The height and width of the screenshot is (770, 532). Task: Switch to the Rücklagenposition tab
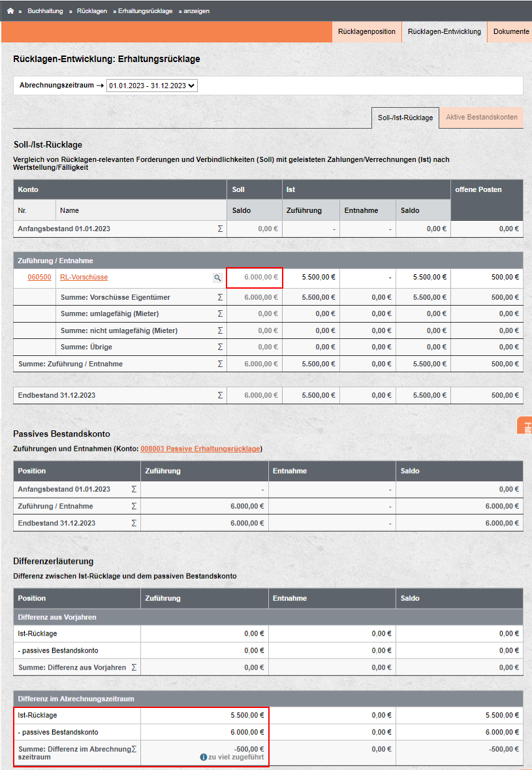(x=366, y=31)
